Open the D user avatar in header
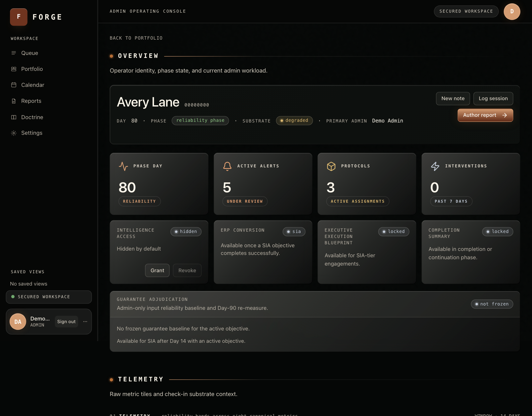 coord(512,12)
